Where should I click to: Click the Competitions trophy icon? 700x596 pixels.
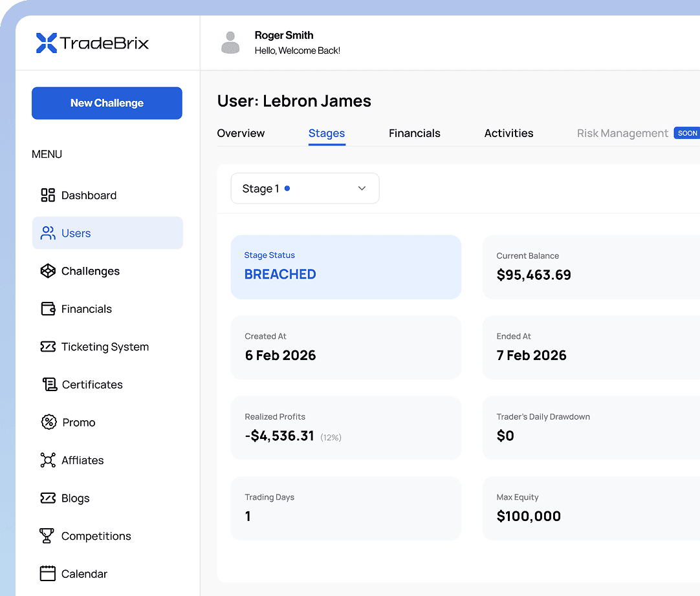(47, 536)
